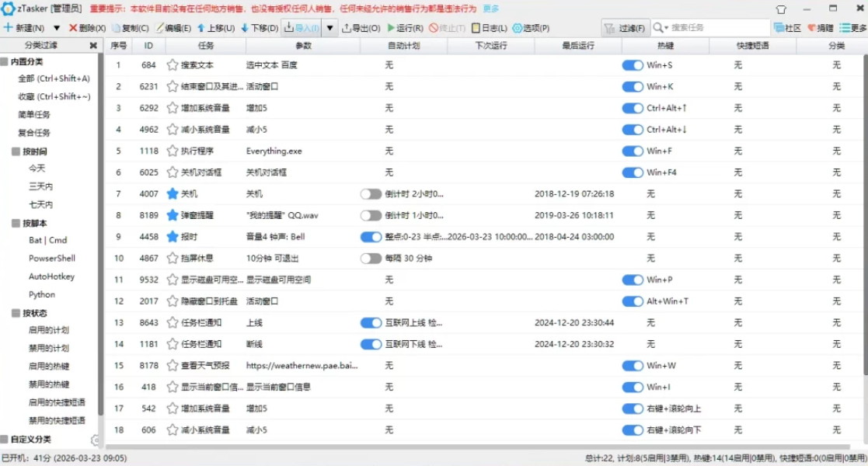
Task: Click the Delete (删除) toolbar button
Action: [x=88, y=28]
